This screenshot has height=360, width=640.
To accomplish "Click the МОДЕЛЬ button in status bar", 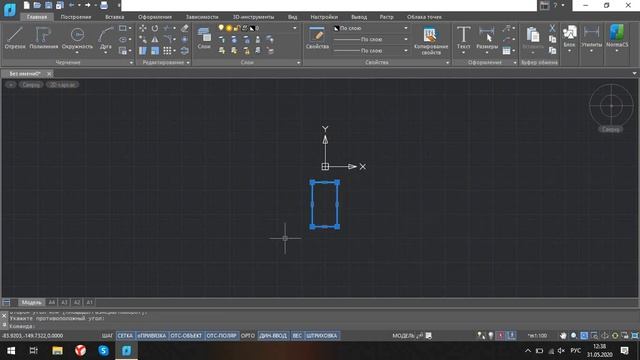I will tap(403, 336).
